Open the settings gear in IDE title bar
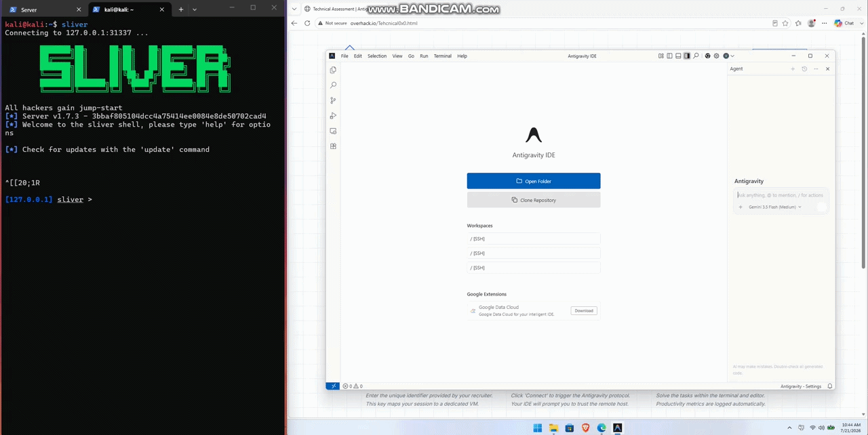 pyautogui.click(x=717, y=56)
